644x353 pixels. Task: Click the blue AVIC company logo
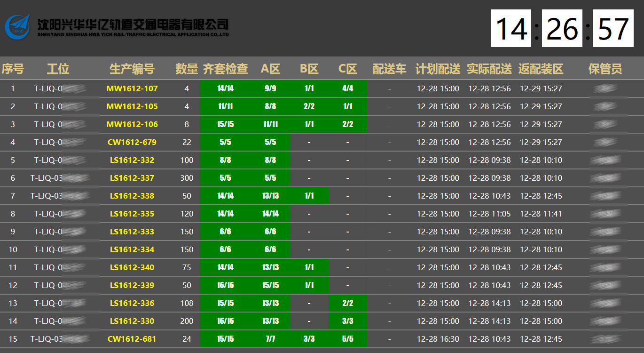click(x=17, y=26)
